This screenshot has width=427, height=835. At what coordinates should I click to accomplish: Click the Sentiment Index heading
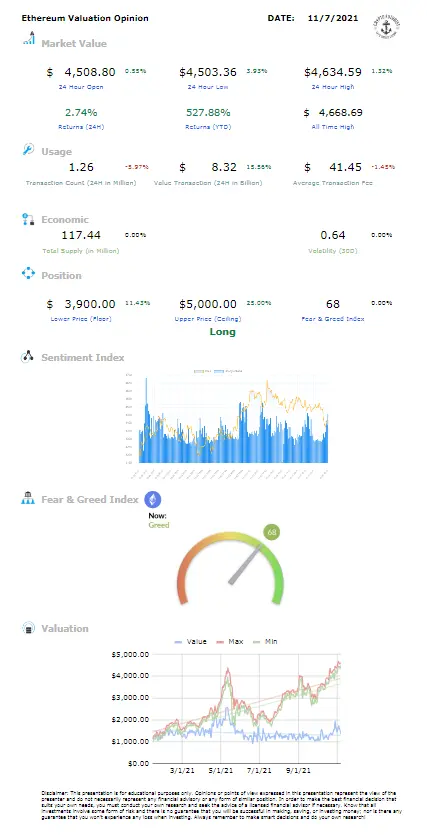tap(83, 357)
